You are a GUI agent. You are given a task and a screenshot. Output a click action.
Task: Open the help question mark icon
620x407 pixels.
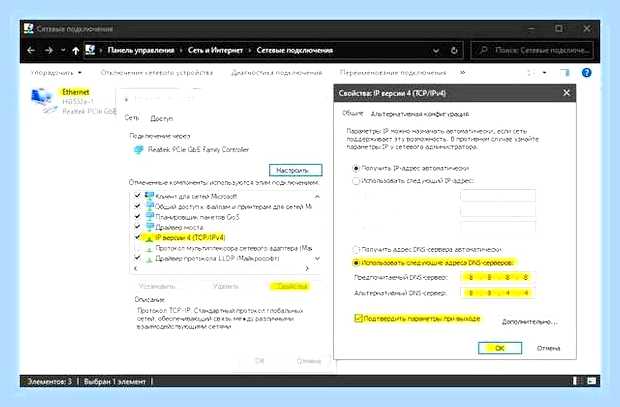[586, 73]
